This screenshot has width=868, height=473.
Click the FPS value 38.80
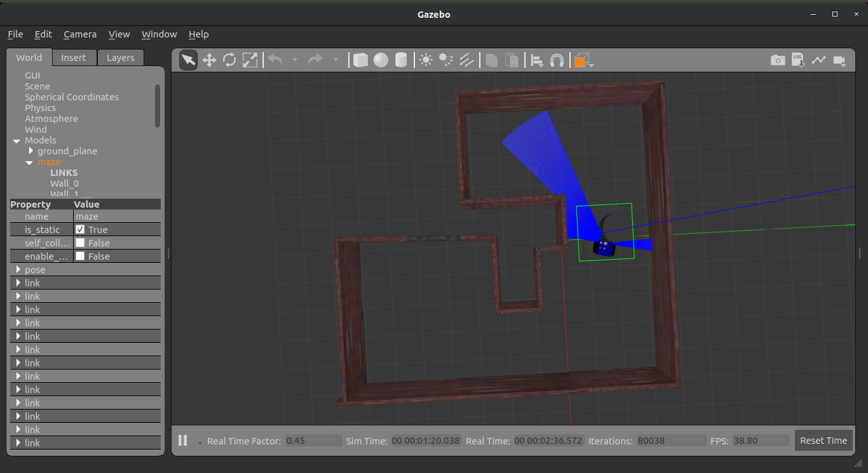click(760, 441)
